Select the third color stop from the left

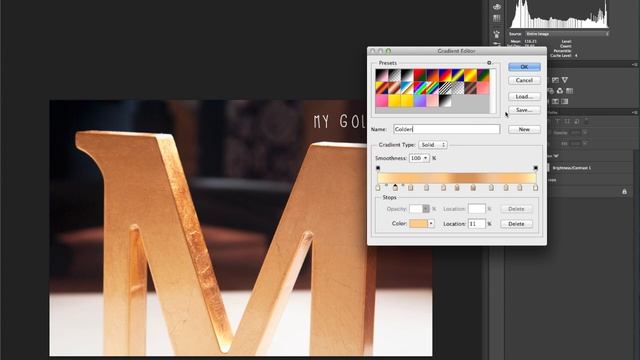(411, 188)
